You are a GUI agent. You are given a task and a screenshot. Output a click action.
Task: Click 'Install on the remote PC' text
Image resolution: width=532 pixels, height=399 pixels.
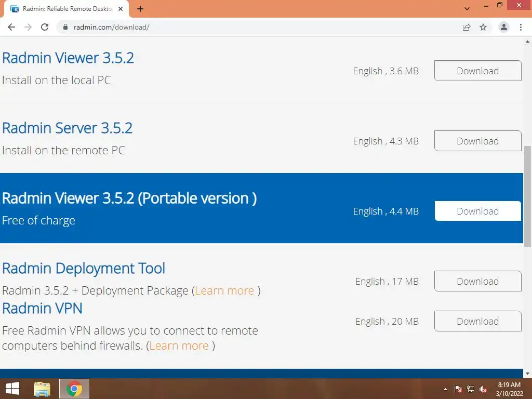[x=63, y=150]
